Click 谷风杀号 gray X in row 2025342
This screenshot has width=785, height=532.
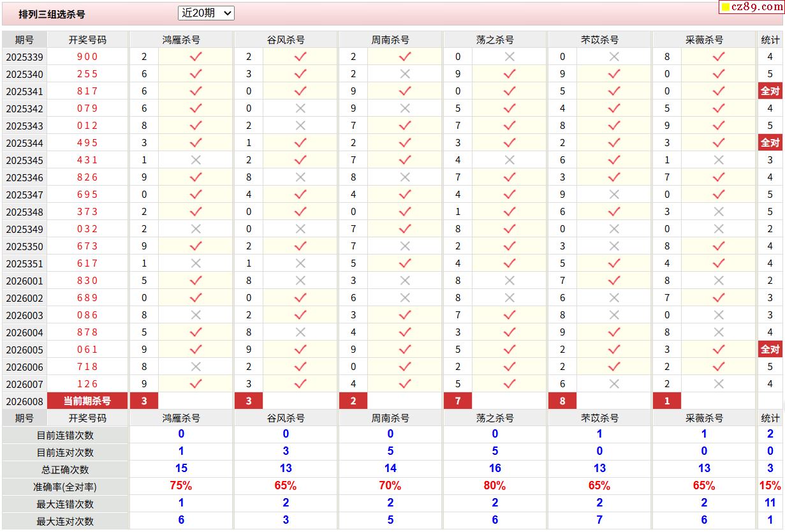tap(300, 108)
